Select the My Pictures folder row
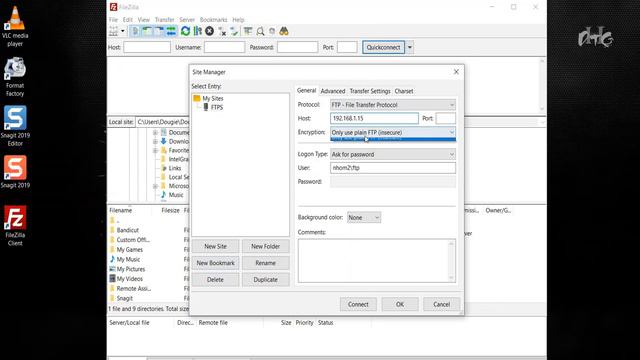 [131, 269]
